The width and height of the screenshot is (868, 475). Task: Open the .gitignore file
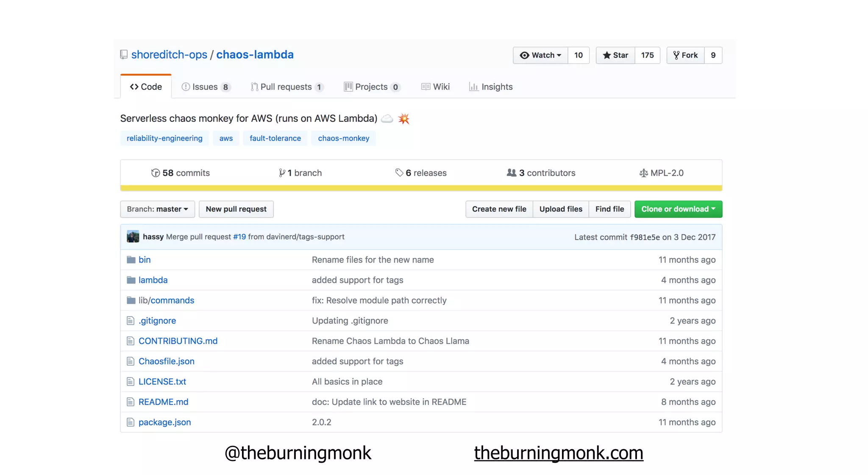click(157, 321)
